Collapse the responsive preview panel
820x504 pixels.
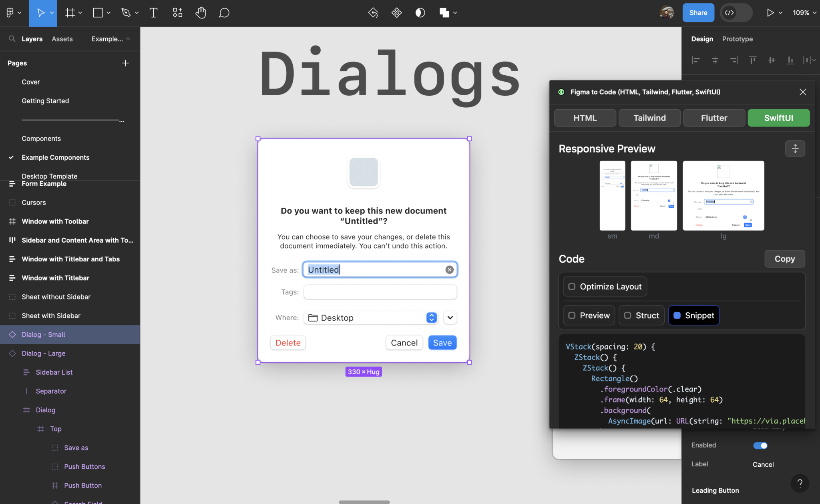(795, 149)
